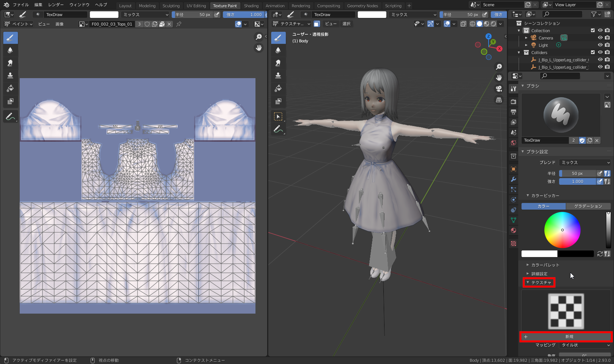Screen dimensions: 614x364
Task: Select the Soften brush in the image editor toolbar
Action: pyautogui.click(x=10, y=50)
